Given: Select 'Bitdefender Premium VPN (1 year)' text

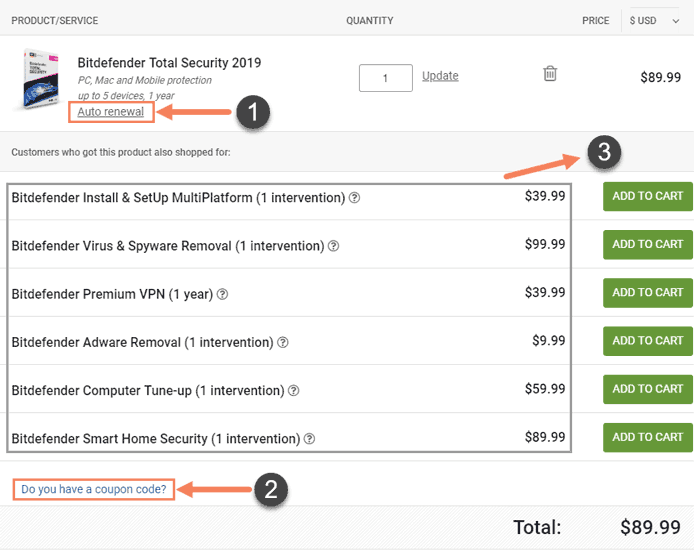Looking at the screenshot, I should [113, 296].
